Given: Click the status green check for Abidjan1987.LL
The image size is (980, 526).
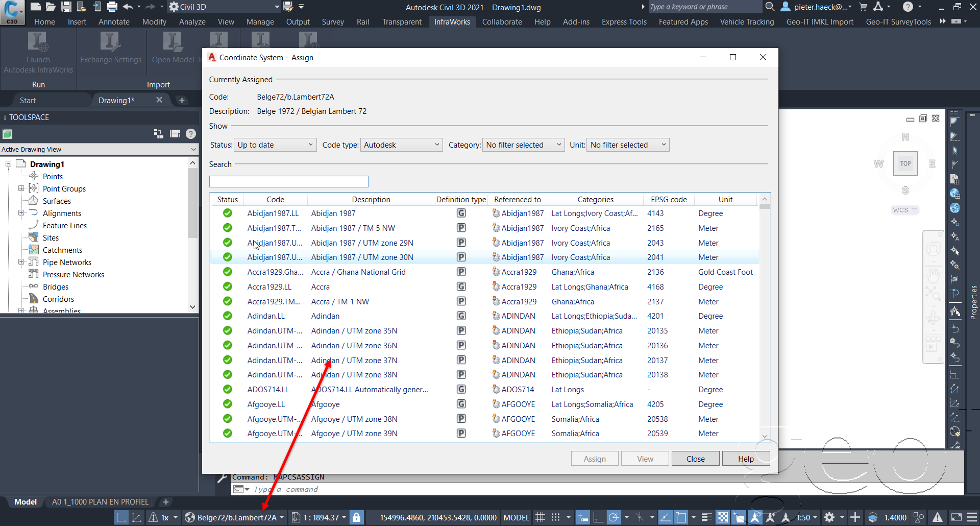Looking at the screenshot, I should point(228,213).
